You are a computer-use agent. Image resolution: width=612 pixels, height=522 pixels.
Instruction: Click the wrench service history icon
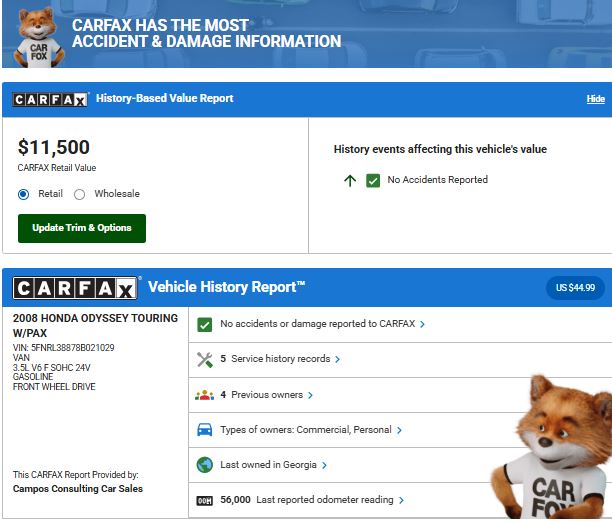pos(205,360)
